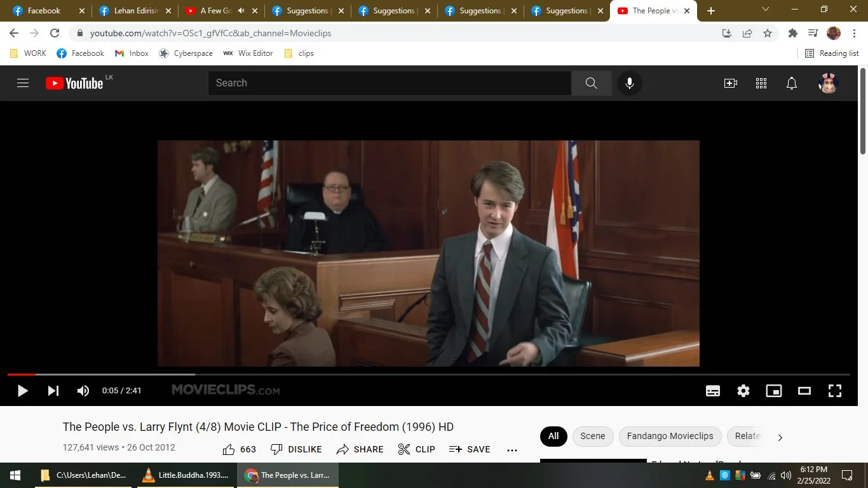Open the clips bookmark folder

[299, 53]
